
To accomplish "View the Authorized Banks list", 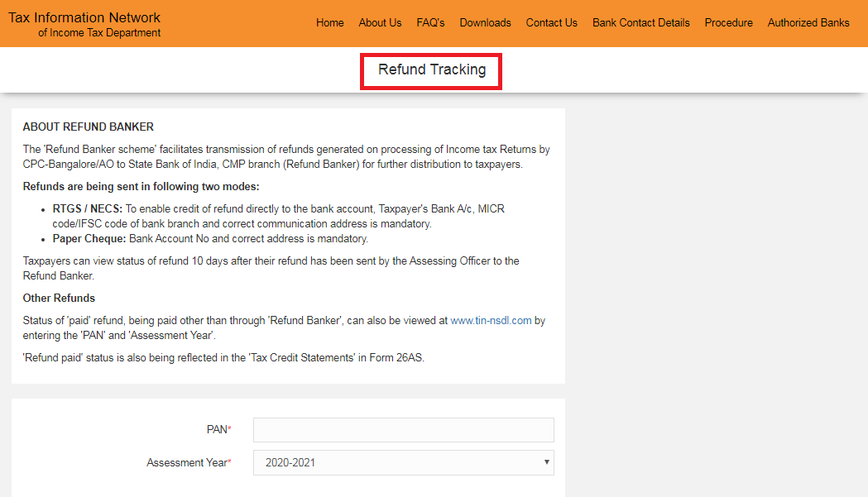I will 808,22.
